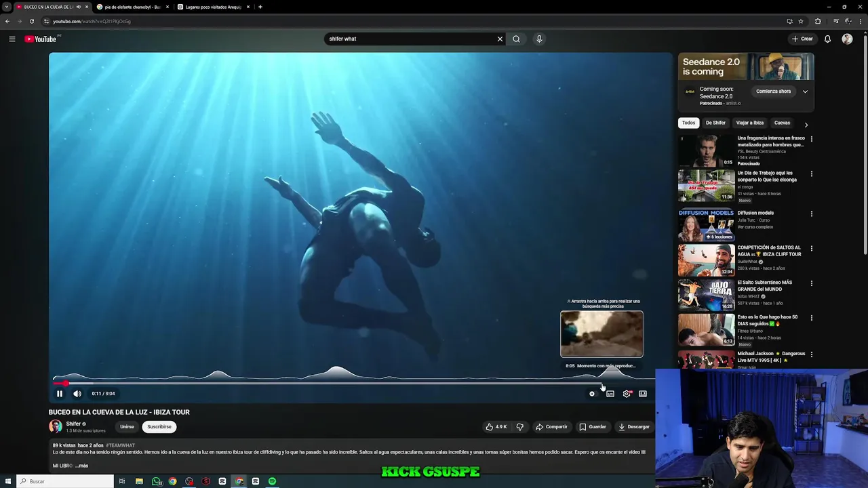The width and height of the screenshot is (868, 488).
Task: Click the Descargar download button
Action: [634, 427]
